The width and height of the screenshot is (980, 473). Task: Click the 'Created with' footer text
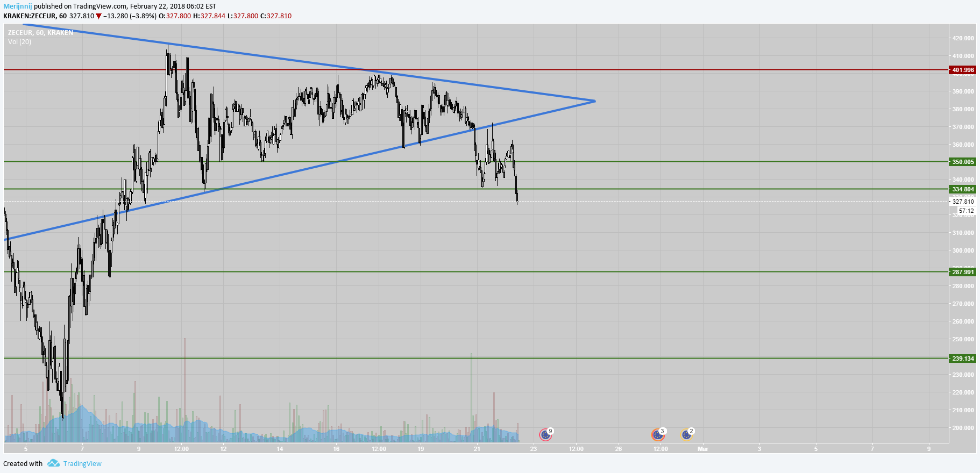point(23,463)
